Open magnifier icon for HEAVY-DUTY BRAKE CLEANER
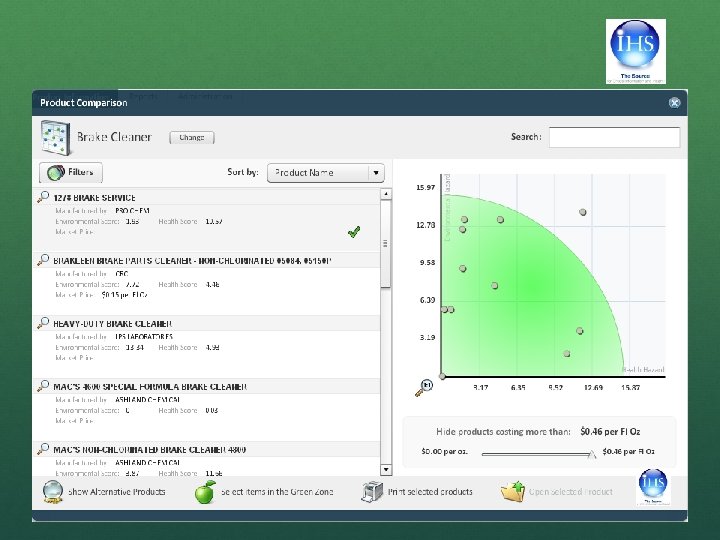 [x=43, y=323]
